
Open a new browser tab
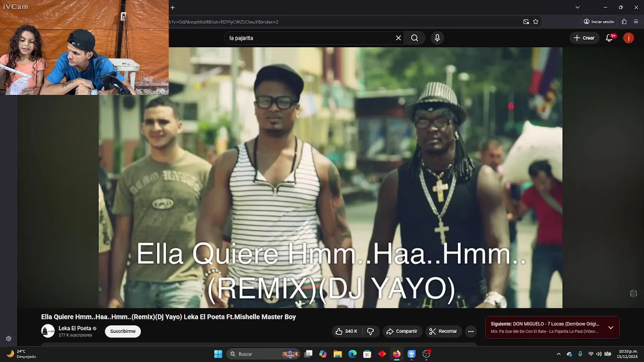click(173, 8)
